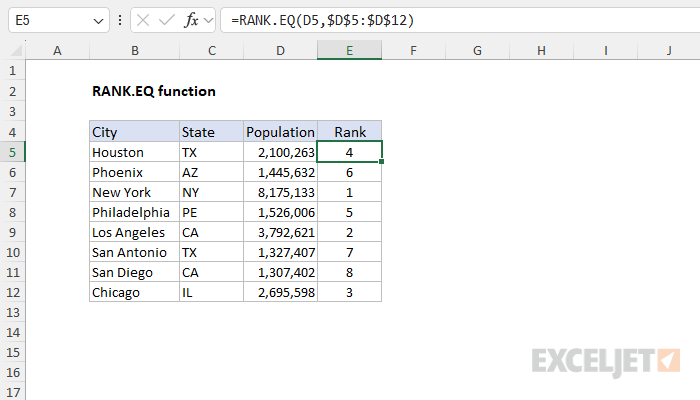Click the Enter checkmark icon in formula bar

167,20
